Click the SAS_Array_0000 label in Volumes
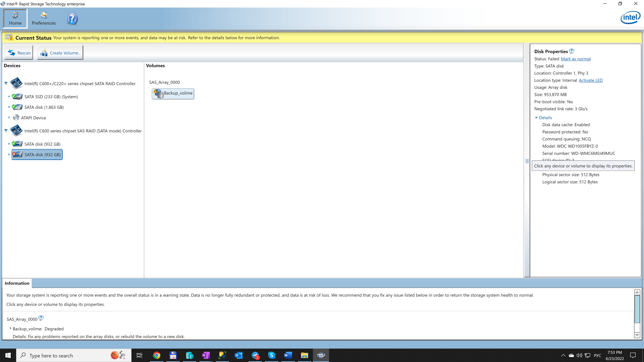 (165, 82)
